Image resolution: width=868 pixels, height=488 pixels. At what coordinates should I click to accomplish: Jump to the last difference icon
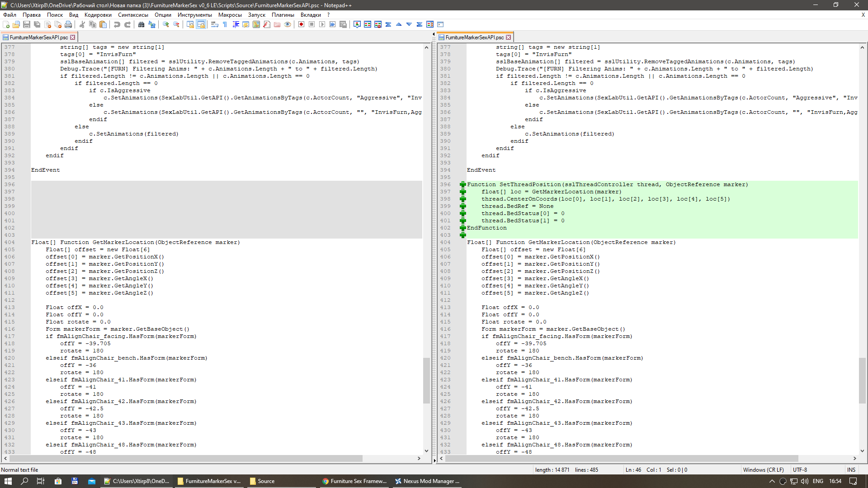pyautogui.click(x=420, y=24)
